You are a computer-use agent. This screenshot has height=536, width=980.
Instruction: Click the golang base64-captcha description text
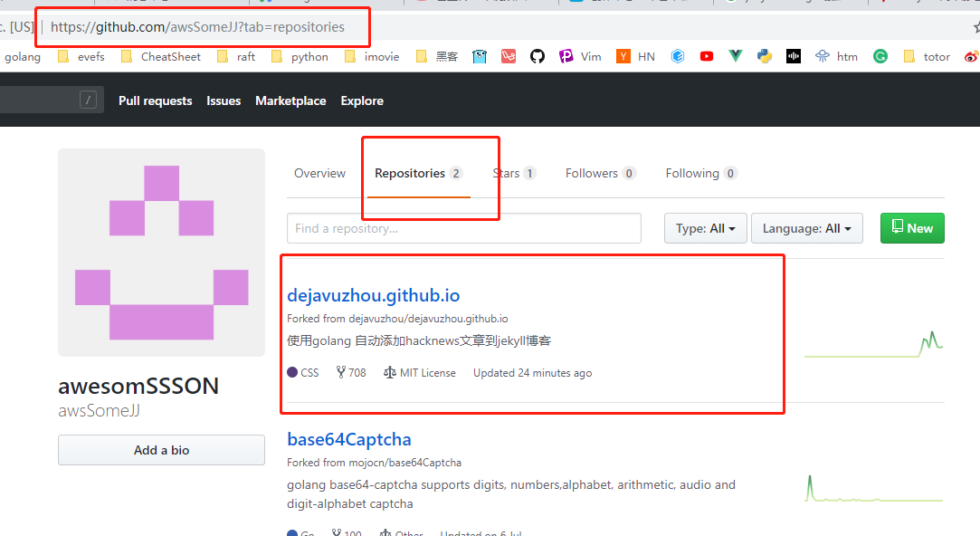511,494
